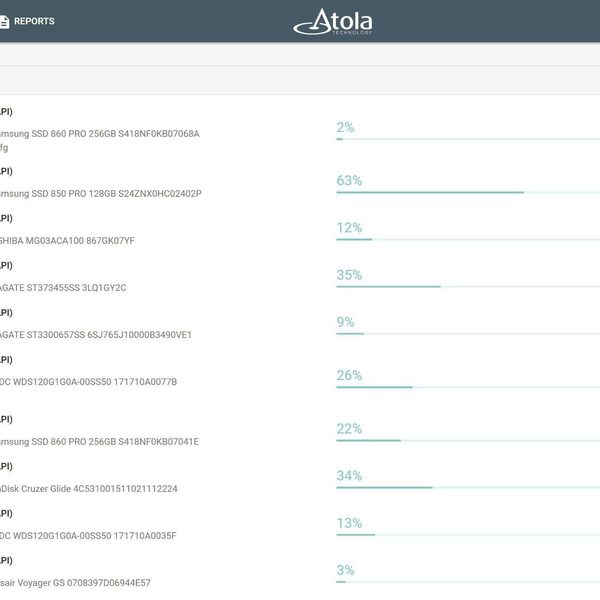600x600 pixels.
Task: Click the Atola Technology logo
Action: click(333, 22)
